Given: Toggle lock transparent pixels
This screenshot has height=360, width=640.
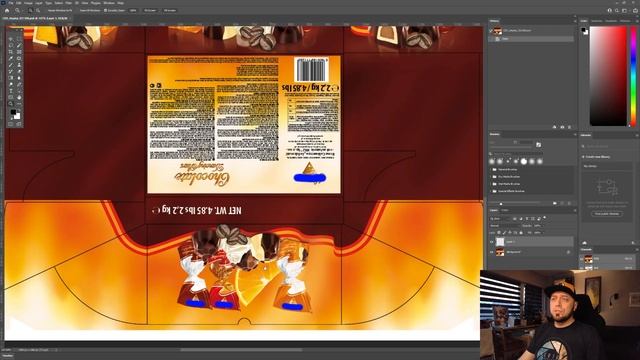Looking at the screenshot, I should 499,233.
